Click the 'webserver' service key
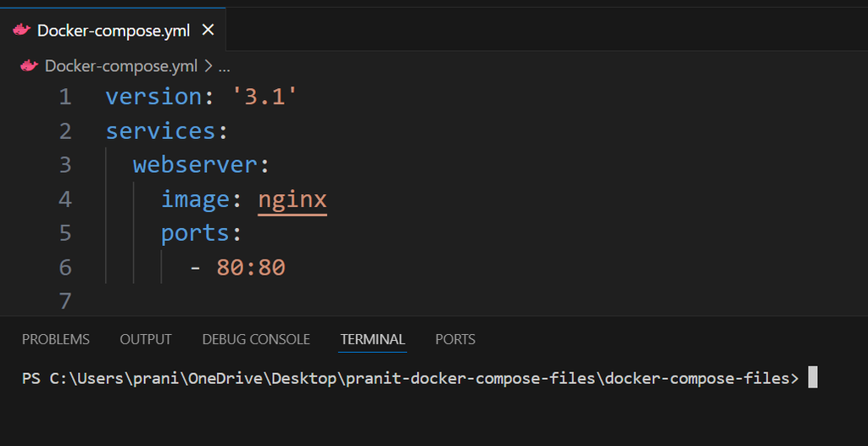 [x=196, y=164]
